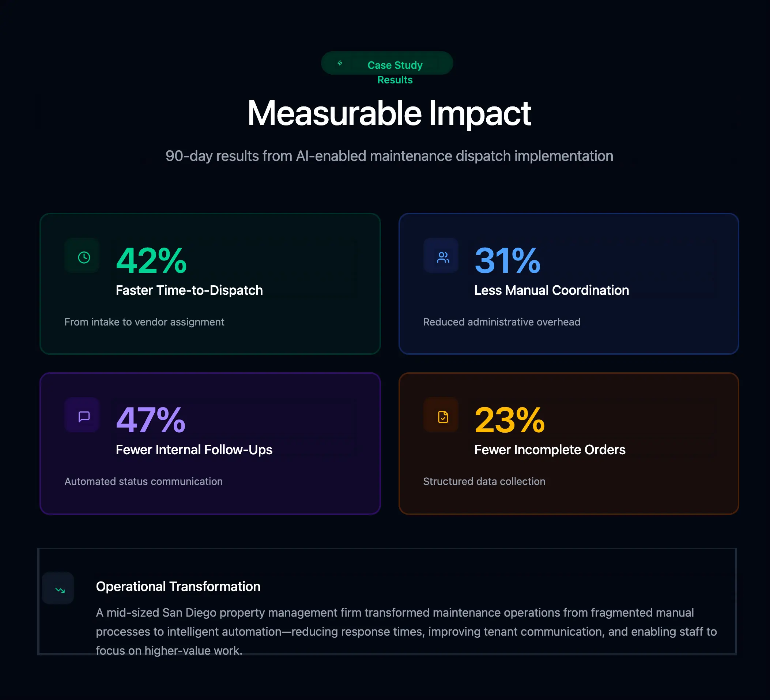Open the Fewer Incomplete Orders card title
This screenshot has width=770, height=700.
click(x=550, y=450)
